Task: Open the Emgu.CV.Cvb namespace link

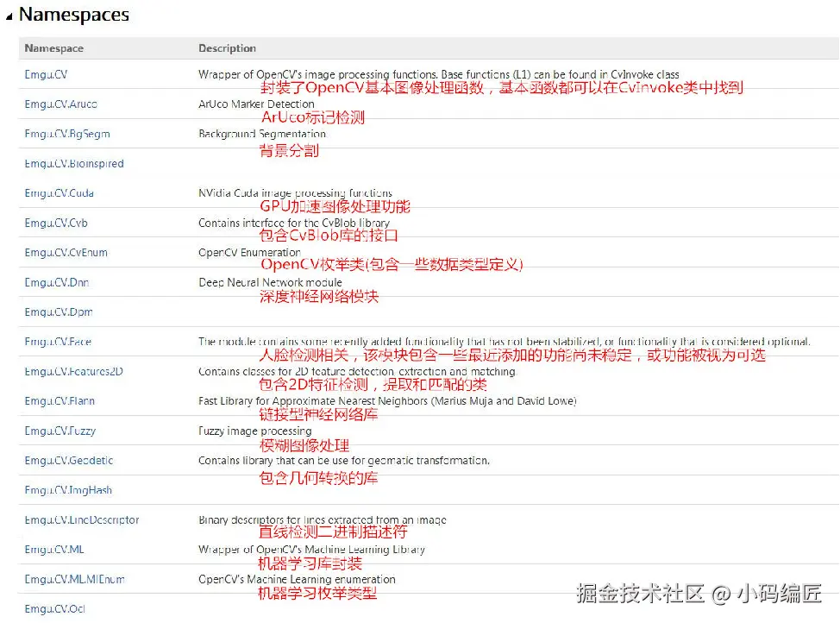Action: click(56, 223)
